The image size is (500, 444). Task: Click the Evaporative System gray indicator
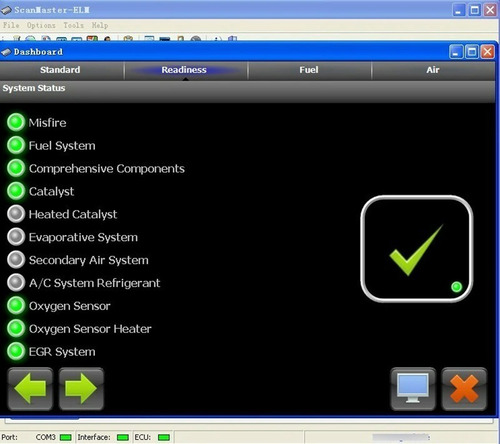click(16, 237)
